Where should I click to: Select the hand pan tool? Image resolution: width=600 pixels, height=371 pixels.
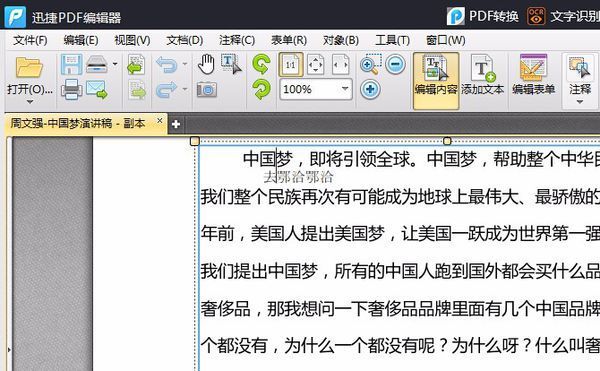coord(206,64)
